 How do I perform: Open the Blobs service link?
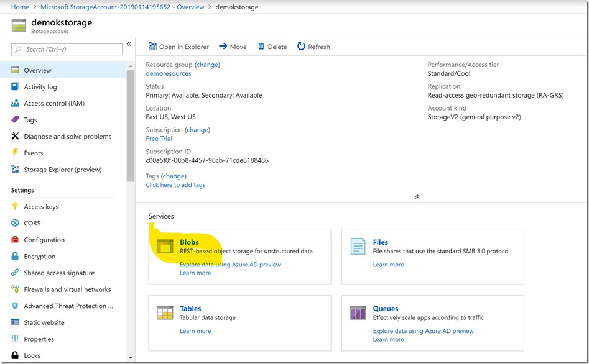point(189,242)
